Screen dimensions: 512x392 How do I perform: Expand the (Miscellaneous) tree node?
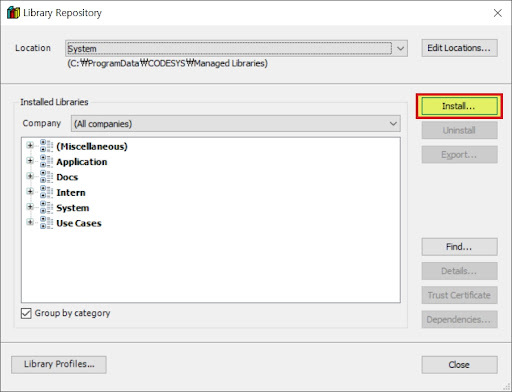[x=30, y=145]
